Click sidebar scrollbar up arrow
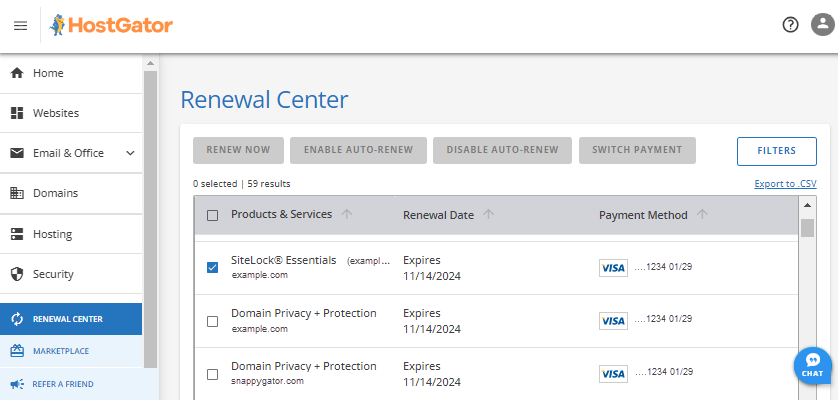 (151, 63)
